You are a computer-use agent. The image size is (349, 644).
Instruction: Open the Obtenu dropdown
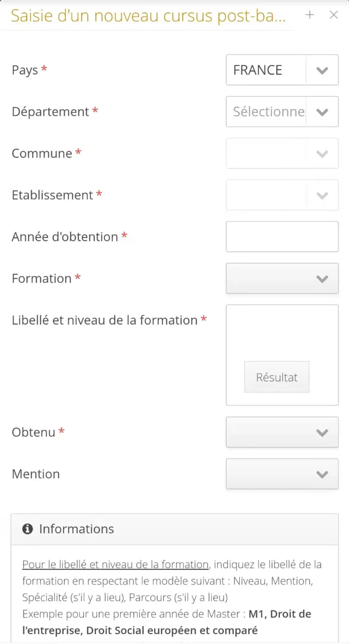click(x=282, y=432)
